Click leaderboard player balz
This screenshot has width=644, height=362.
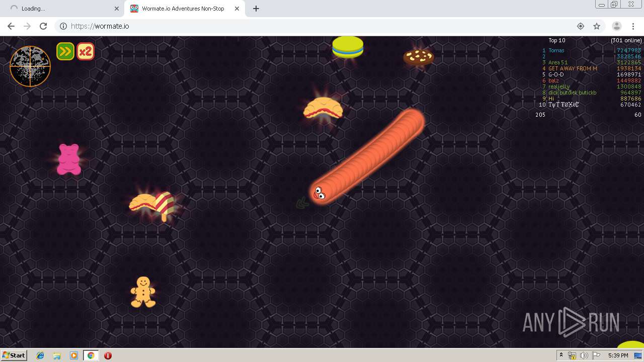(553, 80)
